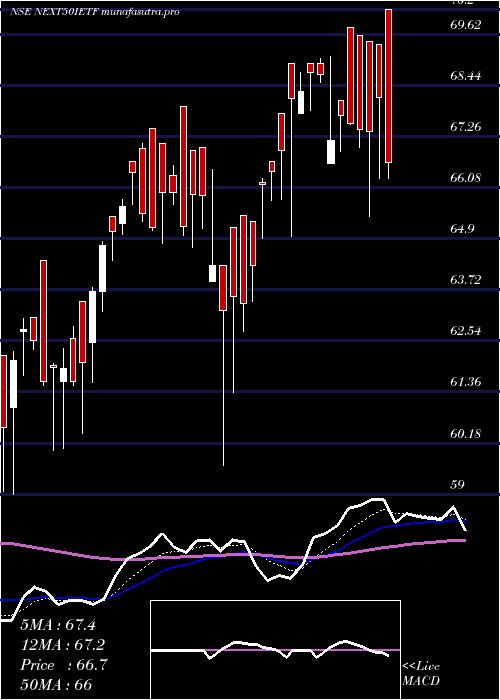This screenshot has width=500, height=700.
Task: Click the 63.72 price axis label
Action: [x=466, y=280]
